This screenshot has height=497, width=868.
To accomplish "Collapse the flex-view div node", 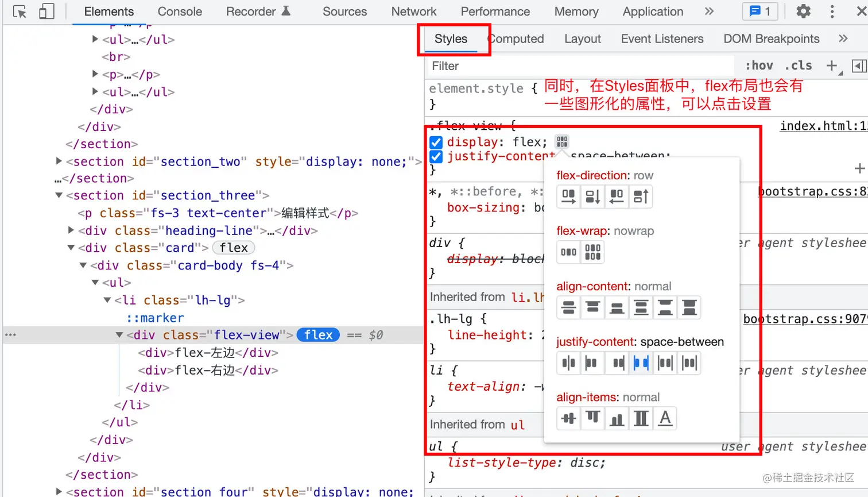I will coord(119,335).
